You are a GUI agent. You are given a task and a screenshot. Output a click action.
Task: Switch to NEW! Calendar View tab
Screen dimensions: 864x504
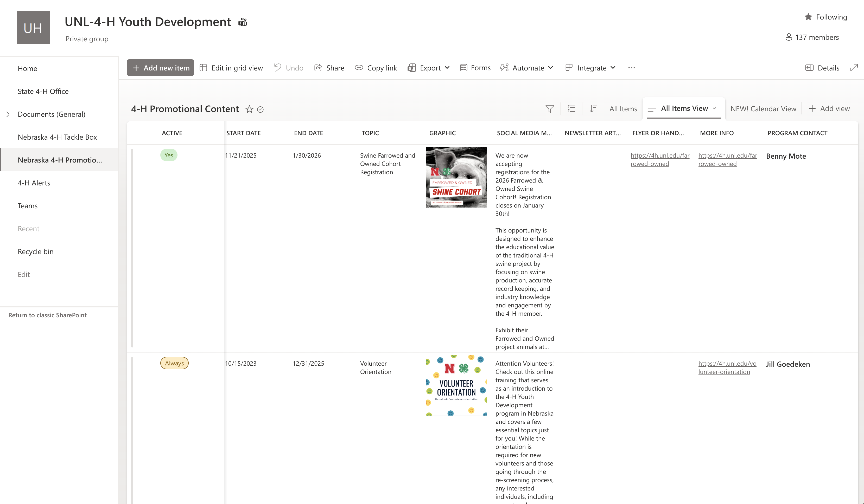click(763, 109)
